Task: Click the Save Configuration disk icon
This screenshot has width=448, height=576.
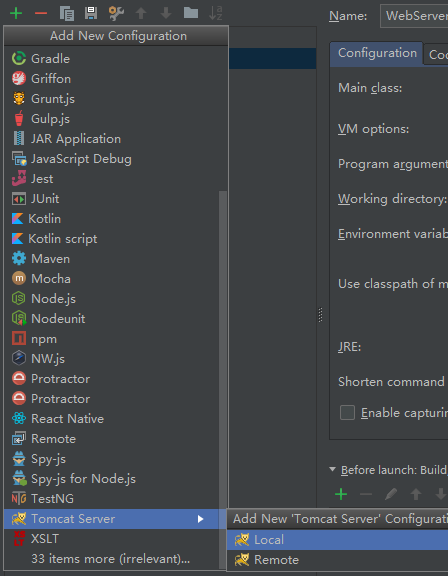Action: 91,13
